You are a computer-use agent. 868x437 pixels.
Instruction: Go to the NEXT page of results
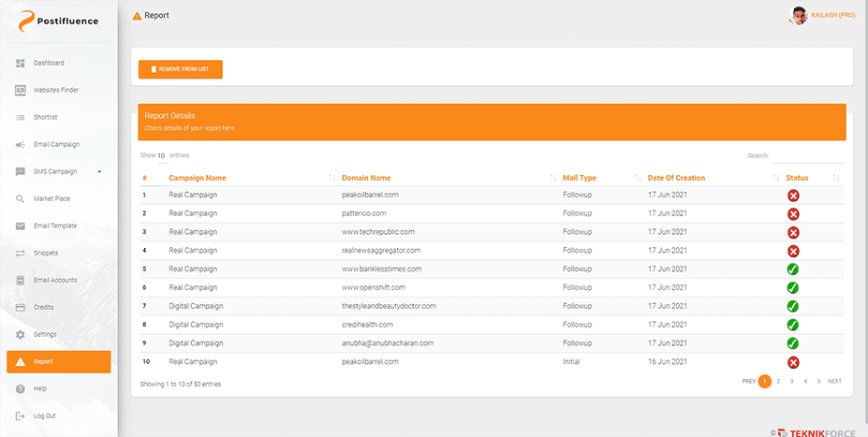834,381
